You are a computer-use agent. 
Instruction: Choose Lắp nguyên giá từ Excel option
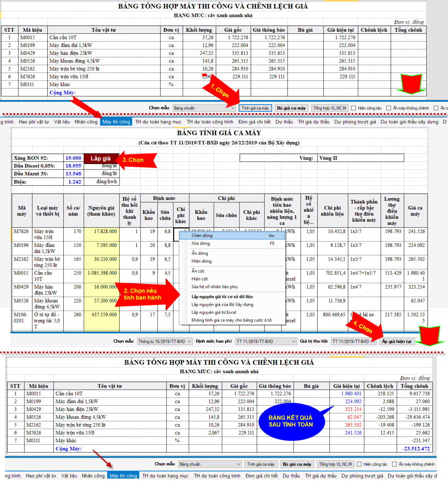pos(214,312)
